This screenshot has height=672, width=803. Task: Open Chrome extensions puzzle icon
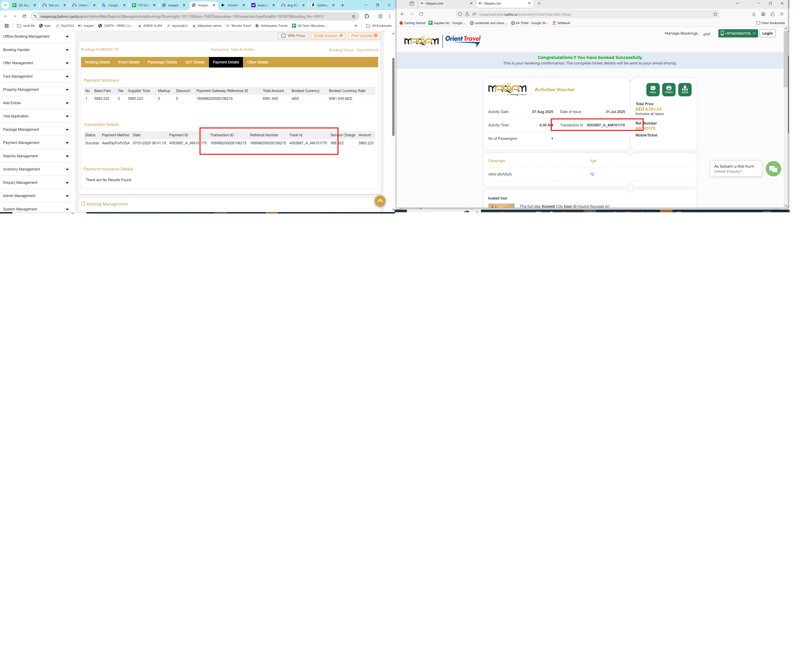tap(366, 16)
